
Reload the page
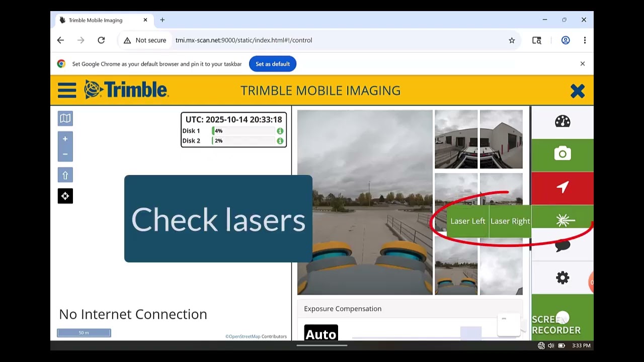click(101, 40)
